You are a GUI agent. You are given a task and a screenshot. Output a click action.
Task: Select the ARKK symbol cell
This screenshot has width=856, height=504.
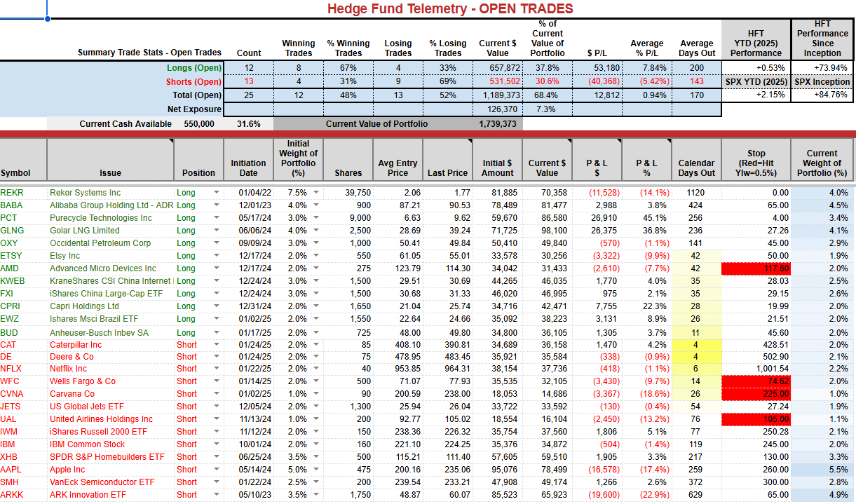pos(23,495)
